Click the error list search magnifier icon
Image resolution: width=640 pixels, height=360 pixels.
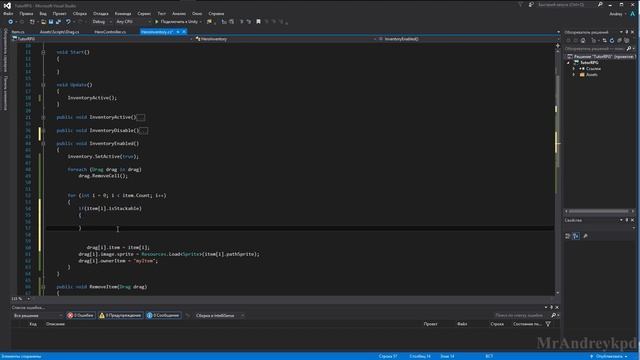[x=554, y=316]
